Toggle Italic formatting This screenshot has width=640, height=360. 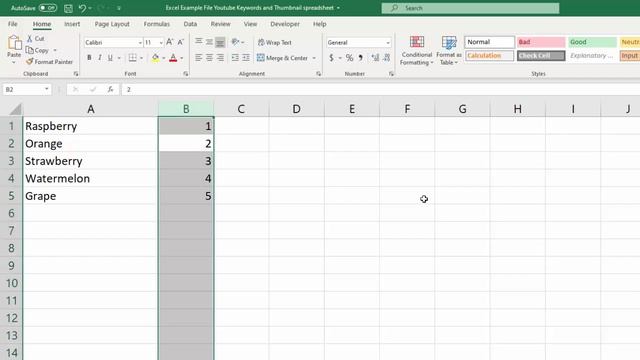point(100,58)
